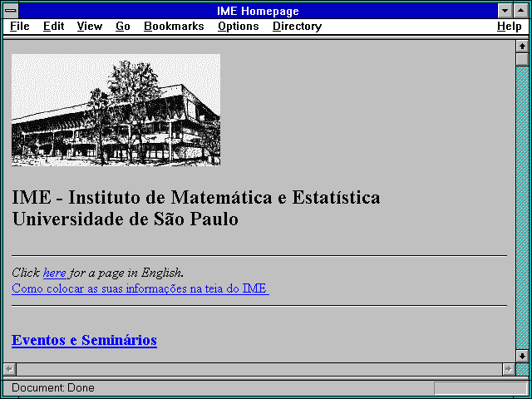This screenshot has width=532, height=399.
Task: Open the Options menu
Action: click(x=239, y=27)
